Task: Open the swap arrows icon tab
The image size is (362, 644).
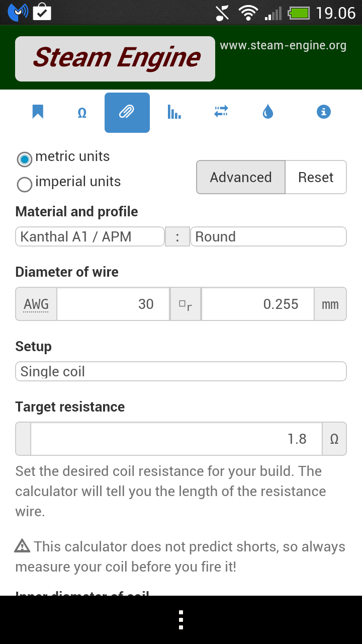Action: click(x=221, y=112)
